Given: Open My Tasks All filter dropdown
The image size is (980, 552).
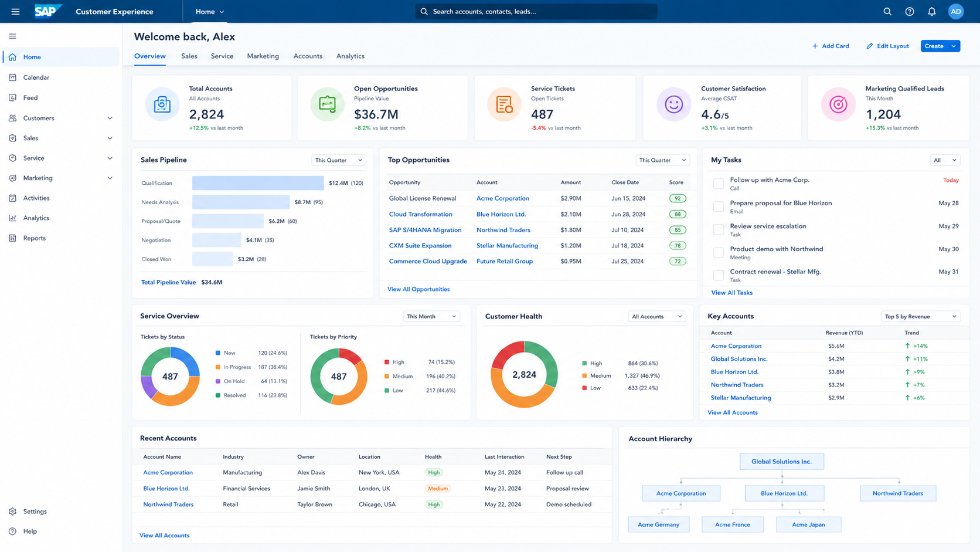Looking at the screenshot, I should [x=945, y=160].
